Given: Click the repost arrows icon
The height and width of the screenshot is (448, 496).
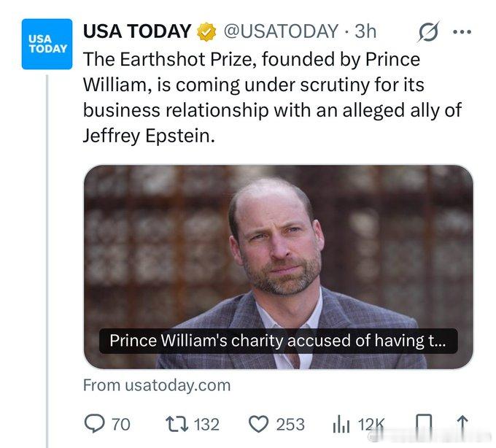Looking at the screenshot, I should pos(174,424).
